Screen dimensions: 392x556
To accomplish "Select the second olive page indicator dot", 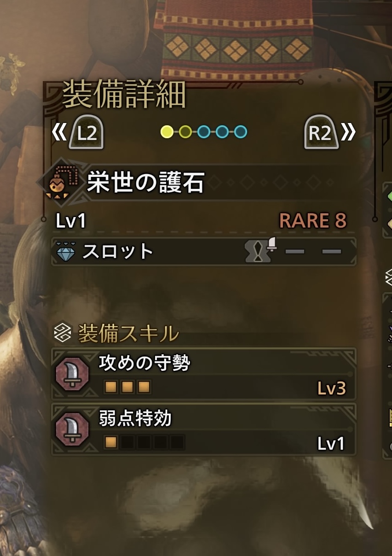I will click(185, 132).
